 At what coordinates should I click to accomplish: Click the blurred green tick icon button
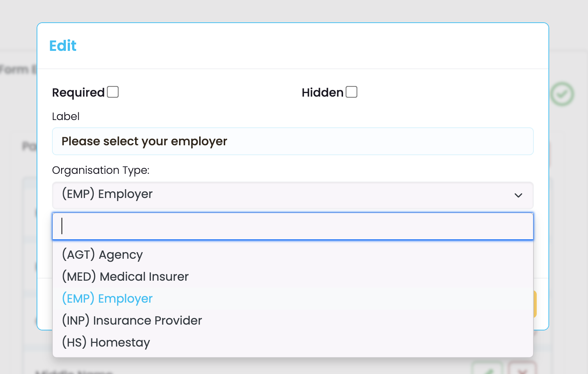click(487, 370)
